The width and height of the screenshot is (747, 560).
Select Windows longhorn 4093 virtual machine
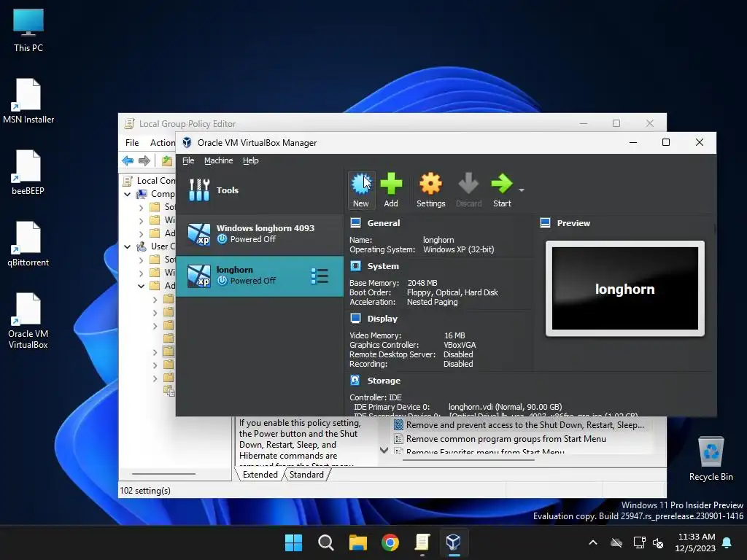pos(260,234)
